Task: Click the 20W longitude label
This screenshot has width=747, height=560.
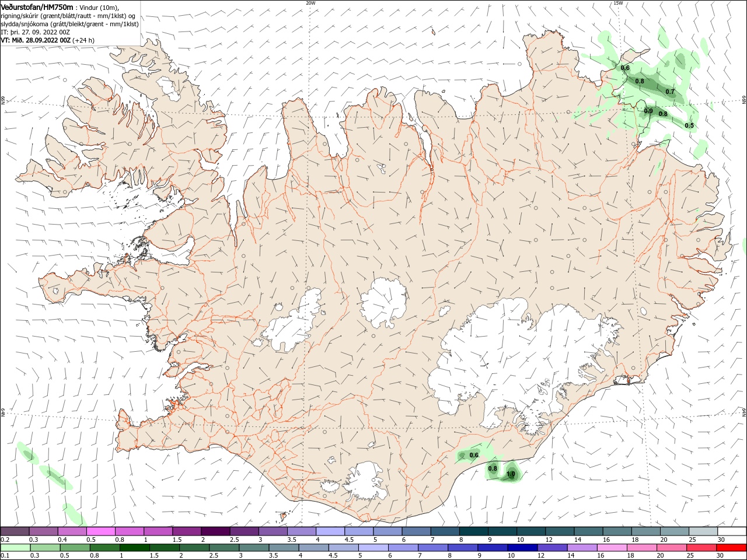Action: click(310, 3)
